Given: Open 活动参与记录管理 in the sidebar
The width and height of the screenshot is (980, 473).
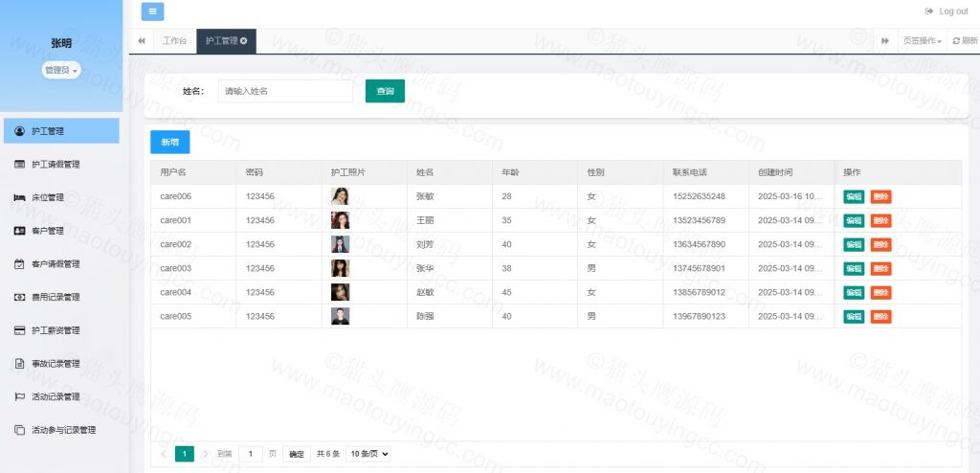Looking at the screenshot, I should [61, 430].
